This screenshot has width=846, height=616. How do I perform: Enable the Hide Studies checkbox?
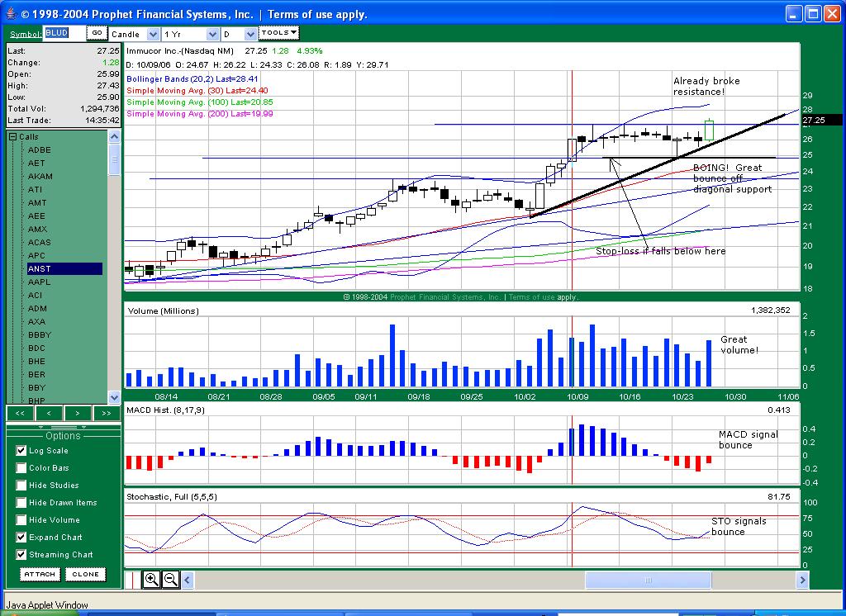click(21, 485)
